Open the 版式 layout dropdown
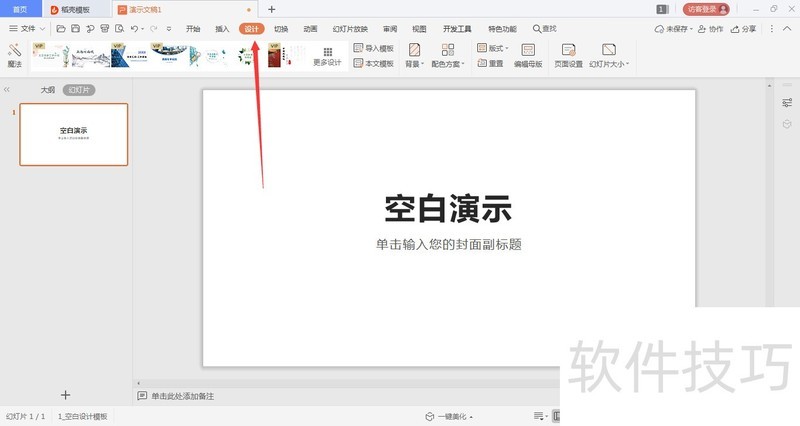The height and width of the screenshot is (426, 800). 493,48
